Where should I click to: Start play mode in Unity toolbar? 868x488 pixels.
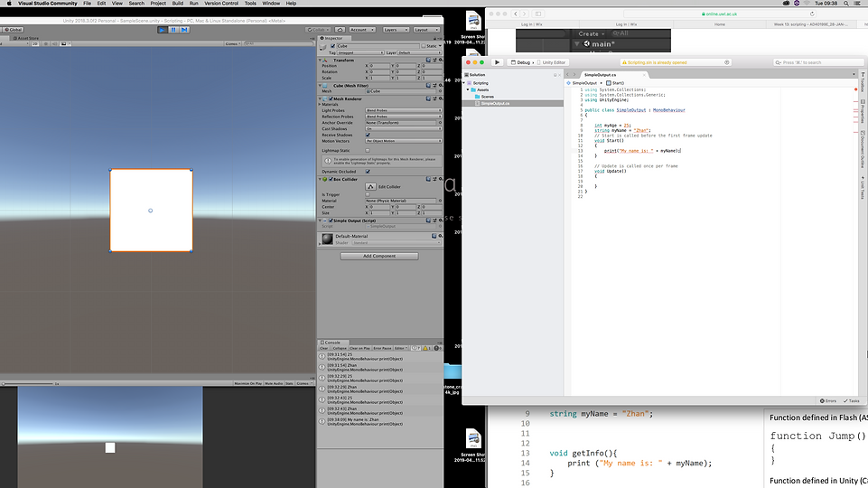163,29
